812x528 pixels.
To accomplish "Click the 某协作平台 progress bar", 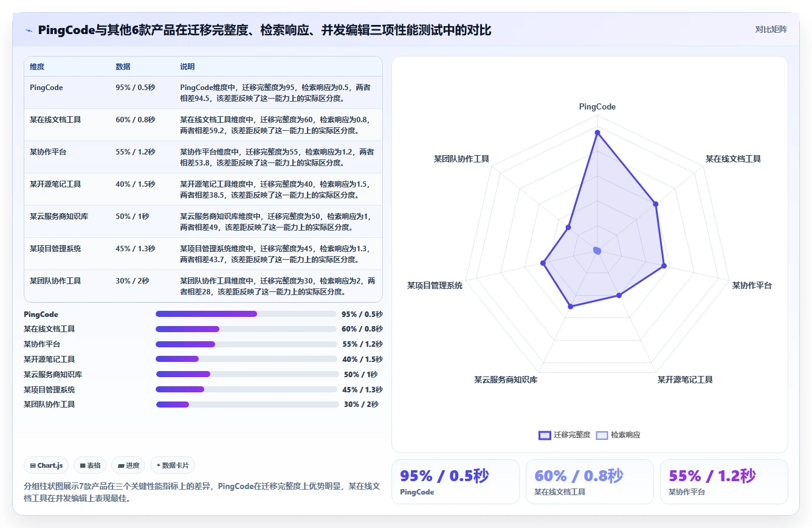I will 246,344.
